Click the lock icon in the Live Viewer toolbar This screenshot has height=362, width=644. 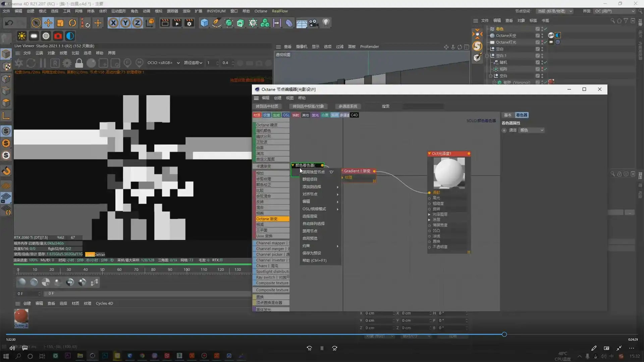(79, 63)
